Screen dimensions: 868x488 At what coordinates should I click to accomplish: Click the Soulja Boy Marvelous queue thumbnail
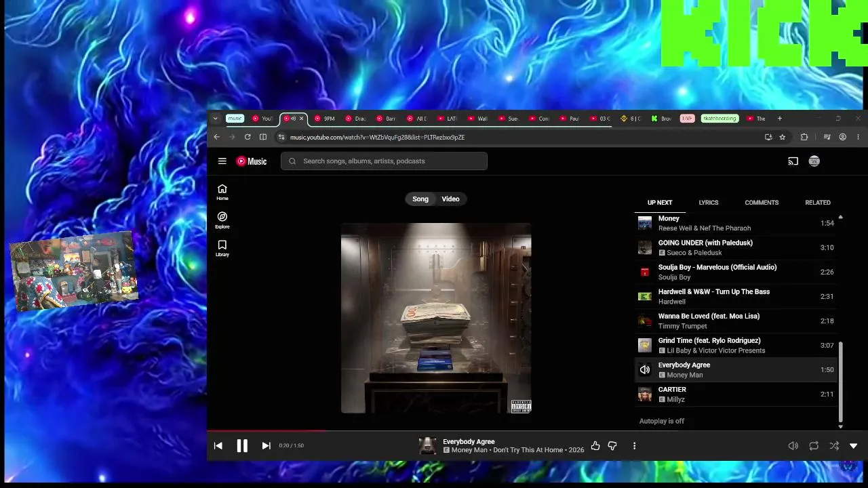tap(645, 272)
